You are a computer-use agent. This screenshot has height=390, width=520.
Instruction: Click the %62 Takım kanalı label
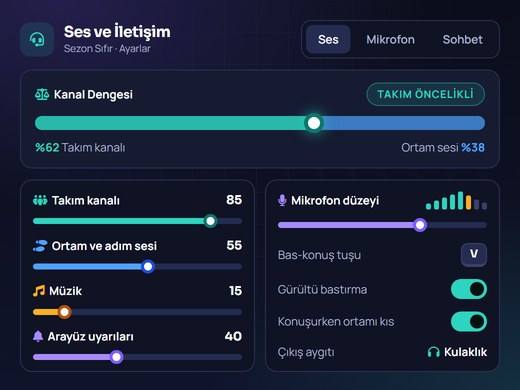(x=80, y=147)
